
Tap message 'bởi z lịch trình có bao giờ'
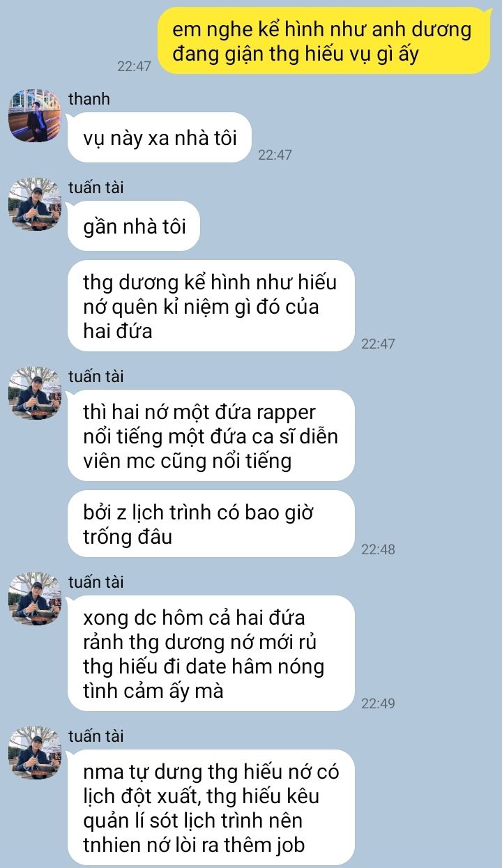coord(211,524)
